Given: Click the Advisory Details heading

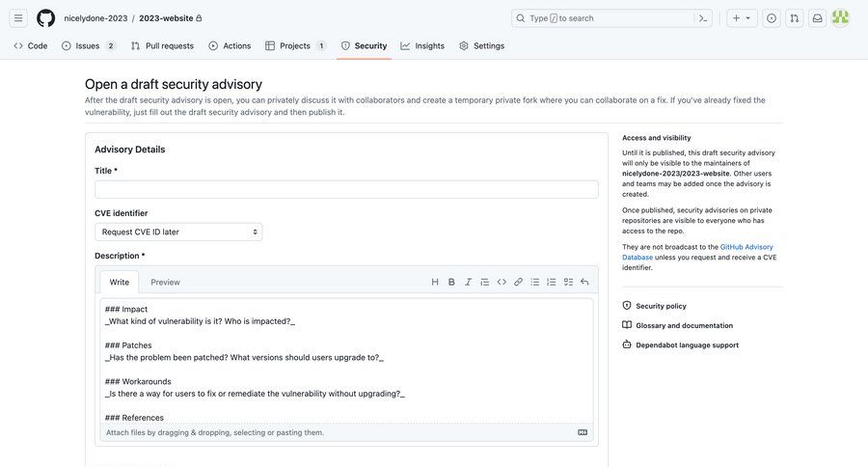Looking at the screenshot, I should (x=129, y=149).
